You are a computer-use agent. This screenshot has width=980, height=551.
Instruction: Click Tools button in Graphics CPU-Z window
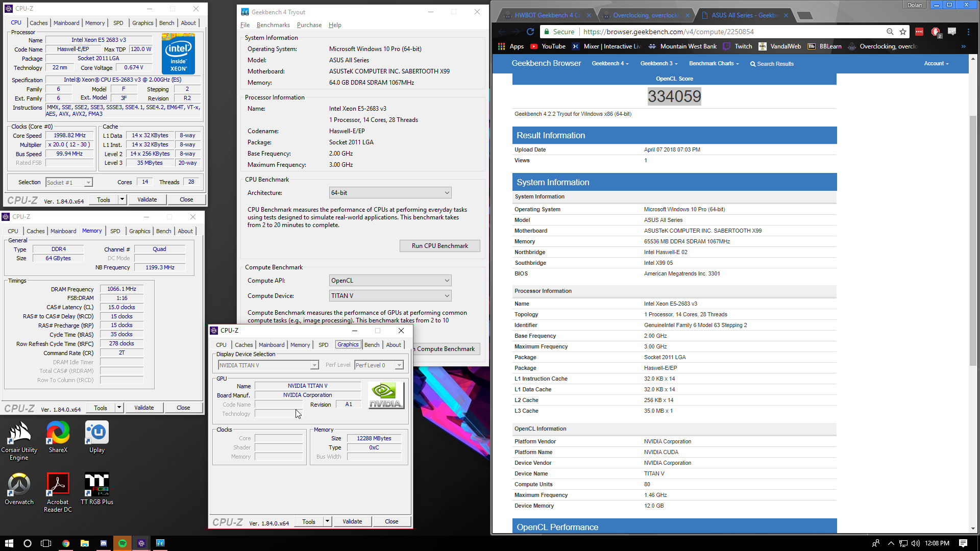[x=309, y=521]
